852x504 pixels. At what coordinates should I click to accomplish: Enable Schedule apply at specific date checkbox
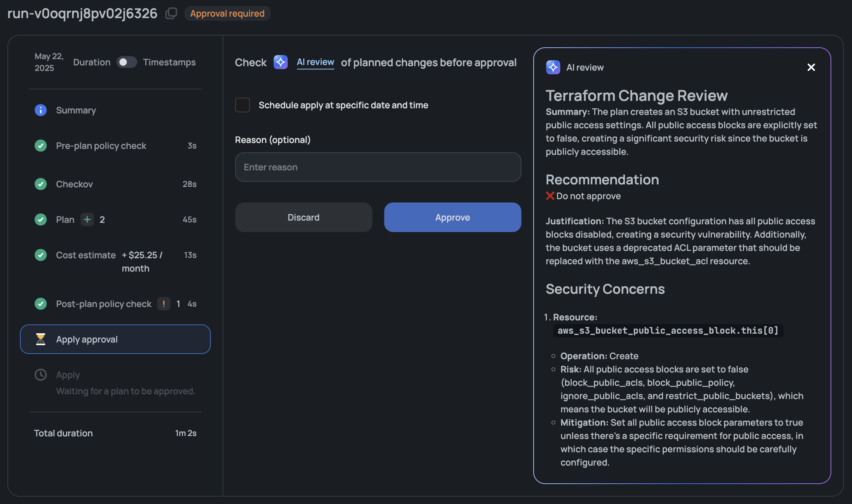click(243, 105)
